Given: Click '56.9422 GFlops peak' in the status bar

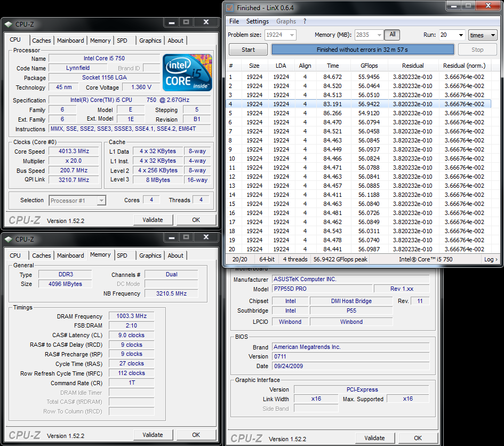Looking at the screenshot, I should coord(340,259).
